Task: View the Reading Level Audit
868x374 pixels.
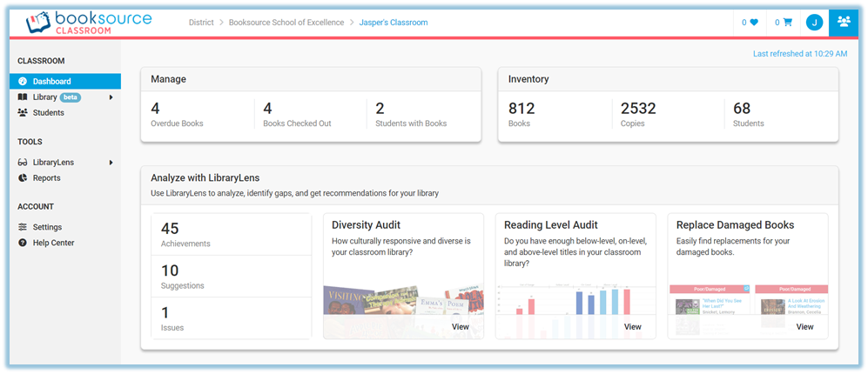Action: pos(633,327)
